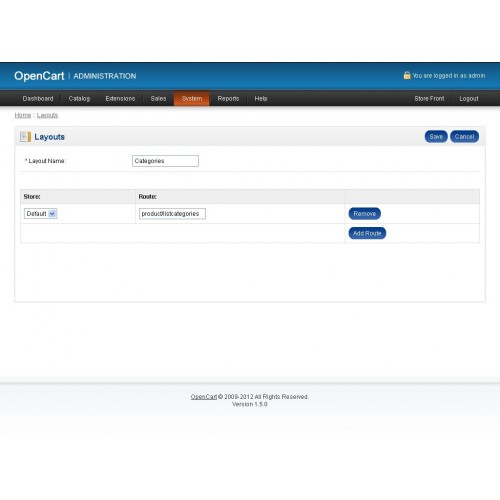Click the OpenCart logo in the header
500x500 pixels.
39,76
